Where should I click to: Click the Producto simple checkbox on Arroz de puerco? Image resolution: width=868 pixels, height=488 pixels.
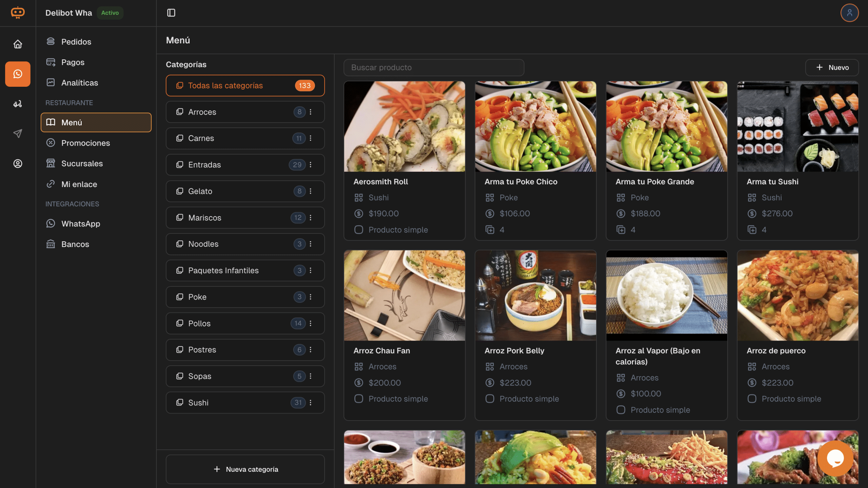pyautogui.click(x=752, y=399)
